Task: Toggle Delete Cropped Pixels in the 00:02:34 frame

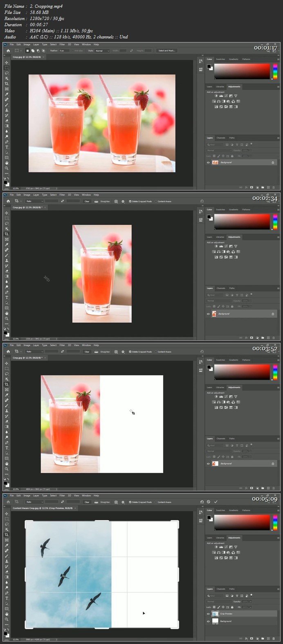Action: pos(130,201)
